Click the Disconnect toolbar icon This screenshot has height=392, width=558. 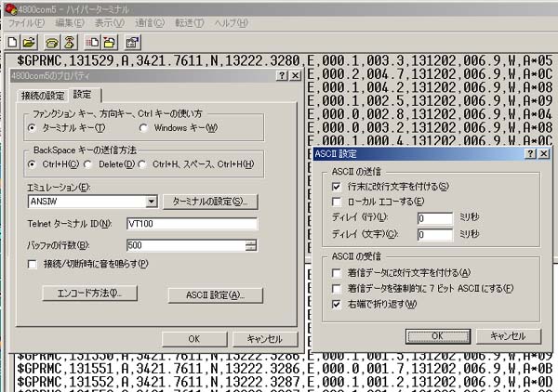(x=70, y=43)
